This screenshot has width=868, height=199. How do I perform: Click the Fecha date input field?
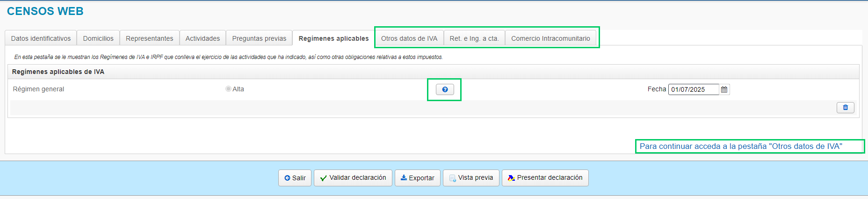point(693,89)
